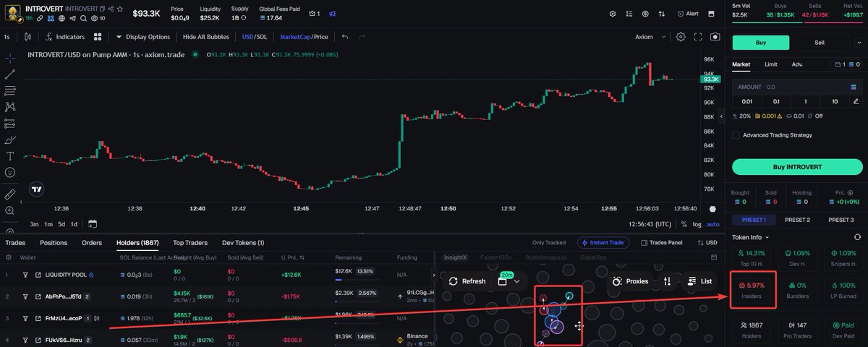Viewport: 868px width, 347px height.
Task: Open the emoji icons tool
Action: pos(10,173)
